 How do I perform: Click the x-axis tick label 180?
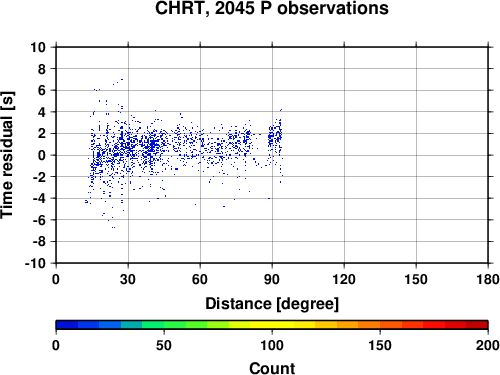coord(488,279)
